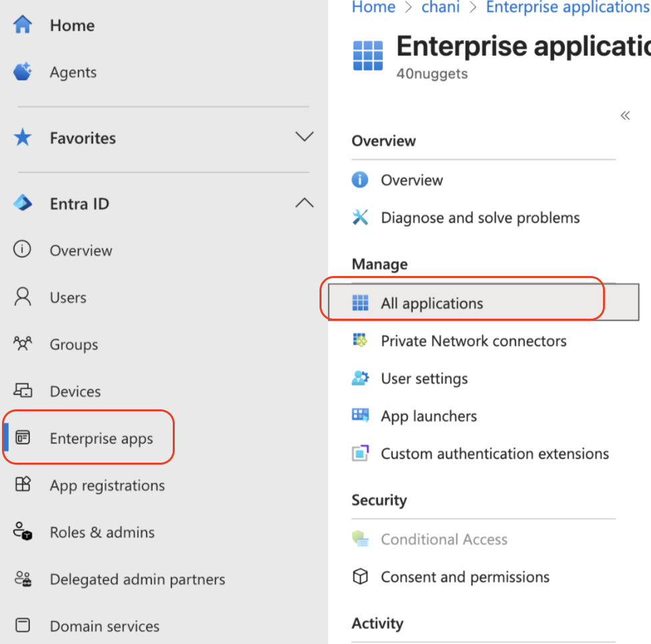Collapse the Entra ID section chevron
Screen dimensions: 651x644
304,203
